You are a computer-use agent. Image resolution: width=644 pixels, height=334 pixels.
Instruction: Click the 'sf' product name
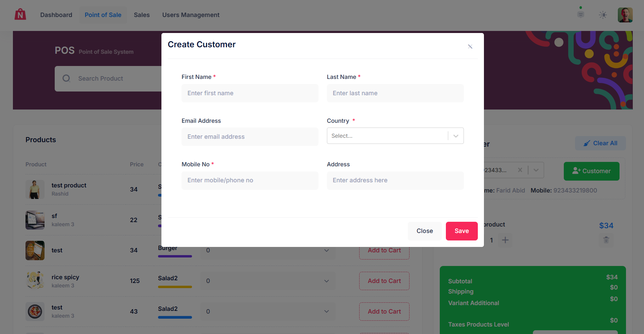[x=54, y=216]
